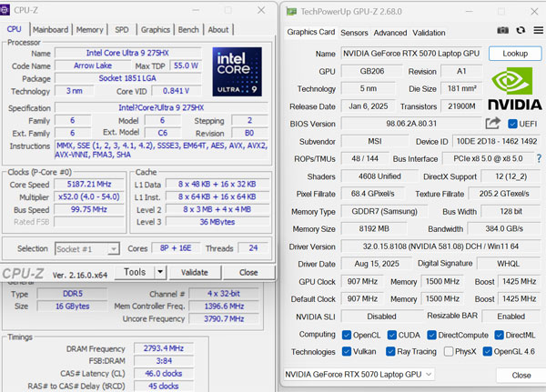Click the Threads value 24

pos(253,248)
